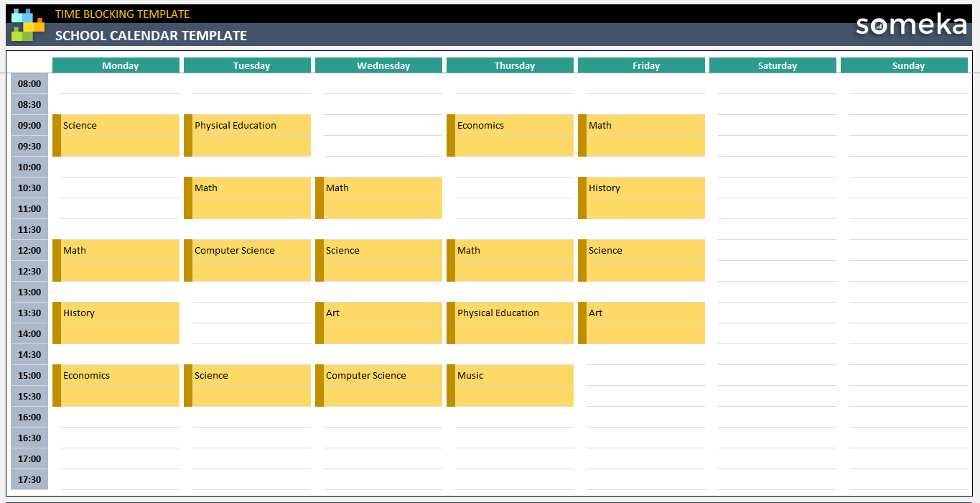Click Tuesday's Physical Education block
This screenshot has width=980, height=503.
tap(247, 135)
